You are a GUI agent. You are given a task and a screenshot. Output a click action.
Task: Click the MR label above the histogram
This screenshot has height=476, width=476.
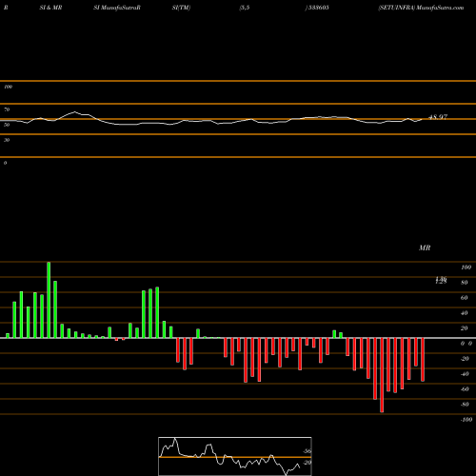(x=425, y=248)
